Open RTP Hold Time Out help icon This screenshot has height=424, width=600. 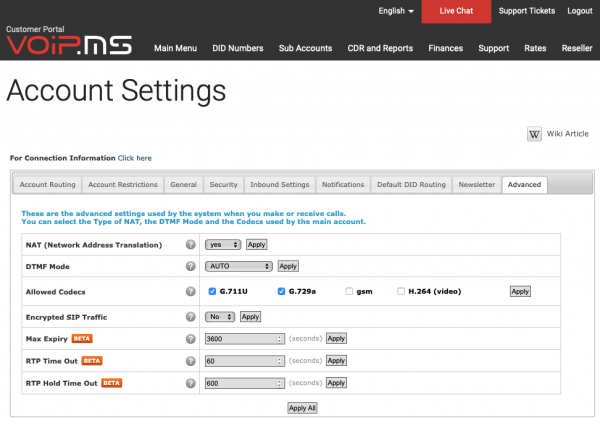[x=191, y=383]
